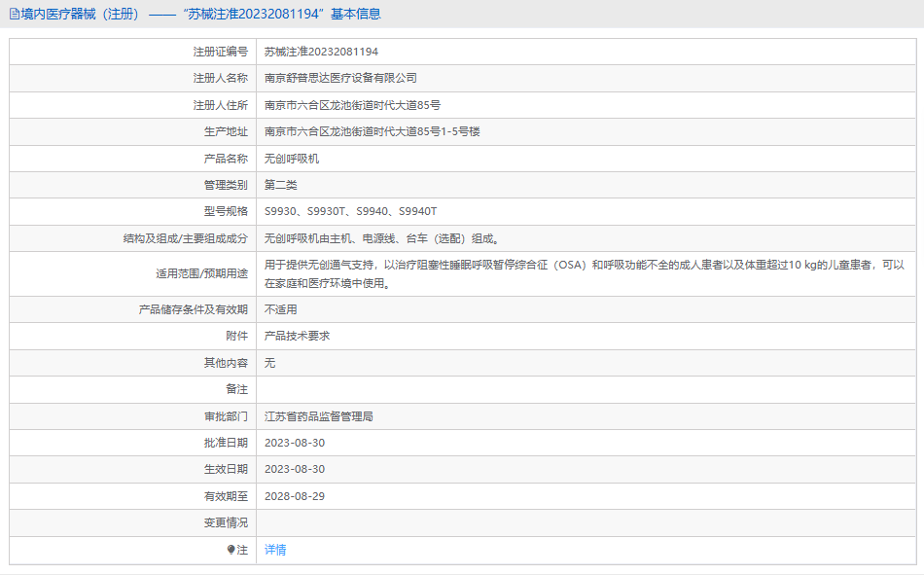The image size is (924, 575).
Task: Click the 批准日期 date 2023-08-30
Action: tap(295, 443)
